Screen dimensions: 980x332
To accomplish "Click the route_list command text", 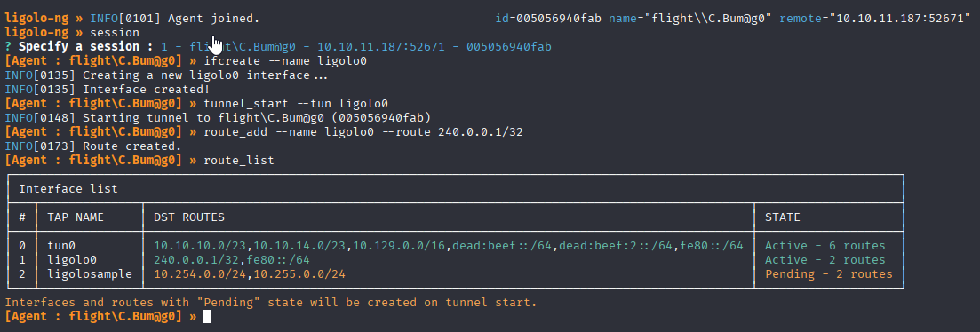I will click(239, 161).
